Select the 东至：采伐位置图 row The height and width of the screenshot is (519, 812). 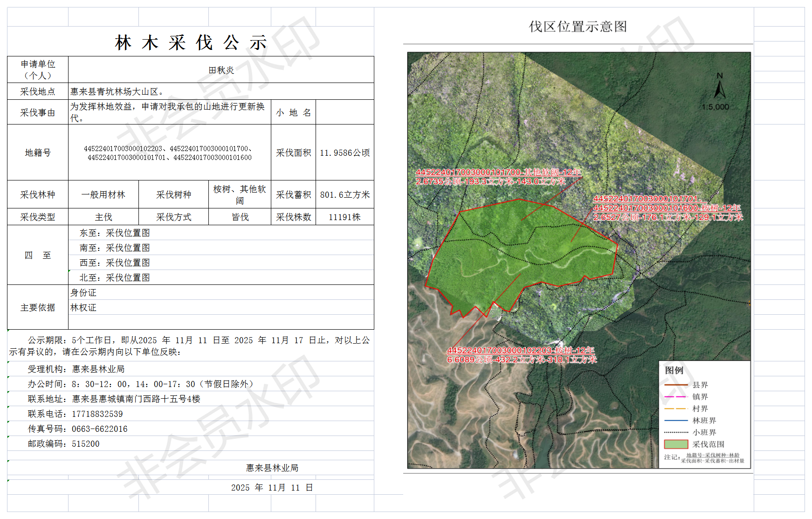[221, 233]
